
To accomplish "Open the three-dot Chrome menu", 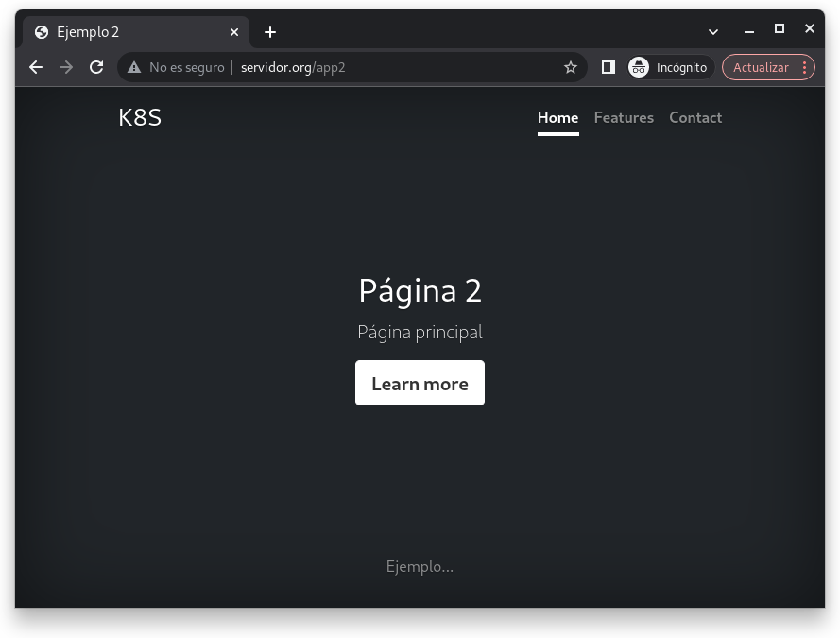I will pos(804,67).
